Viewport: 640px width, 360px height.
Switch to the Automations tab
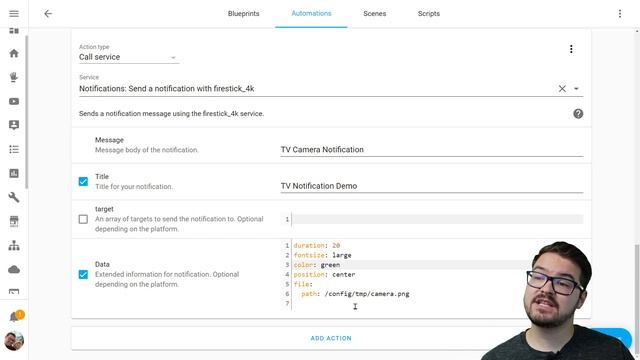[311, 14]
